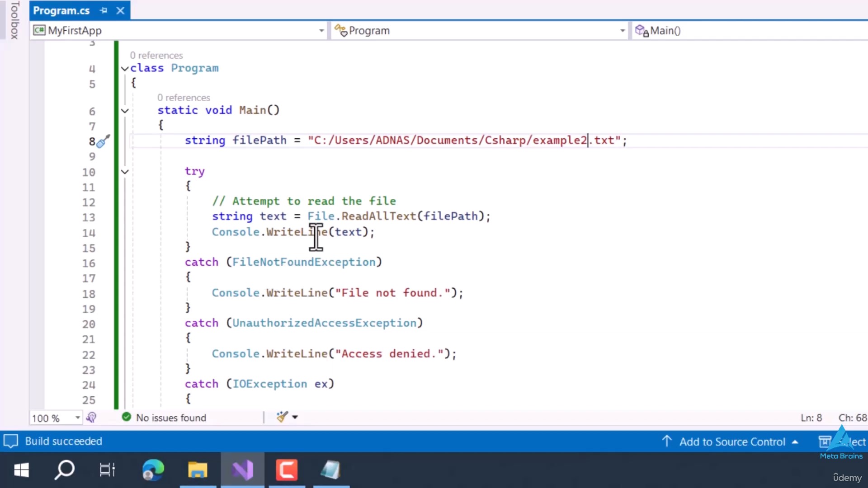Open the Toolbox side panel
Screen dimensions: 868x488
pos(14,20)
